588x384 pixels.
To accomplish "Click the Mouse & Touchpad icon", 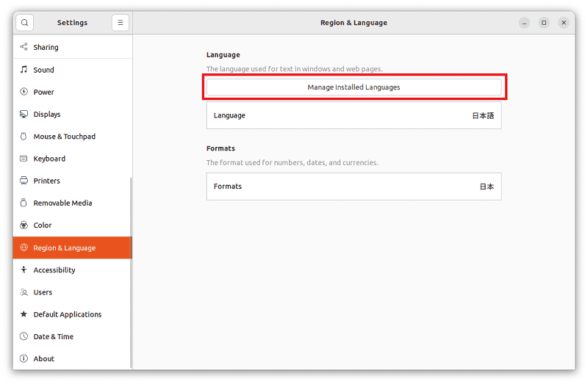I will point(24,136).
